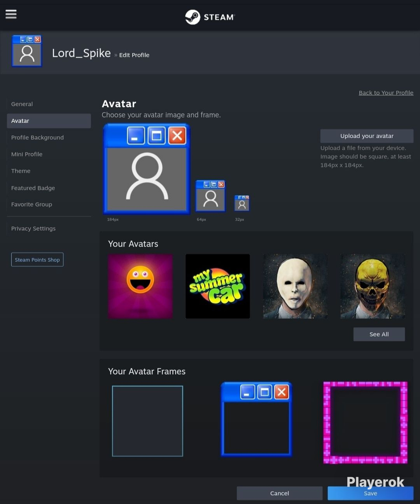This screenshot has width=420, height=504.
Task: Click the Lord_Spike profile avatar in header
Action: pos(27,51)
